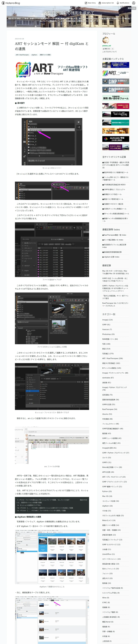This screenshot has height=644, width=138.
Task: Select category Mac OS (18)
Action: (107, 496)
